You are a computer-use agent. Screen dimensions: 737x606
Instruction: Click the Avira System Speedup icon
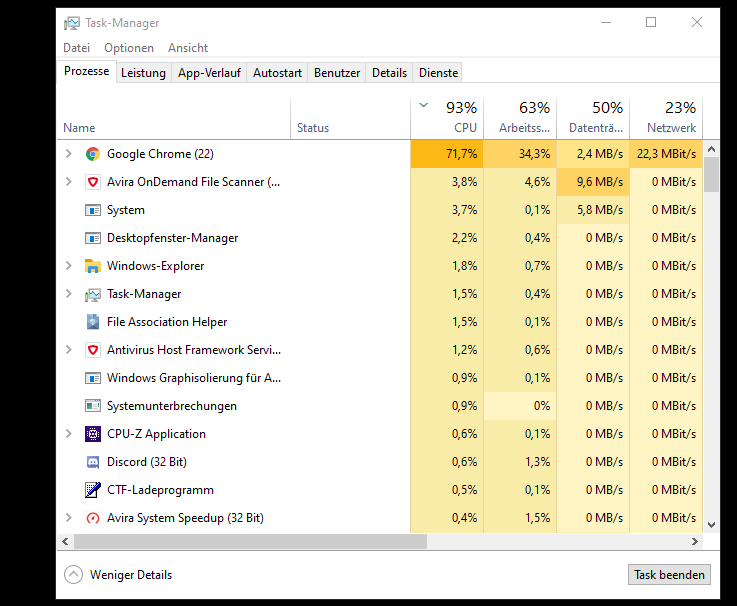tap(93, 518)
